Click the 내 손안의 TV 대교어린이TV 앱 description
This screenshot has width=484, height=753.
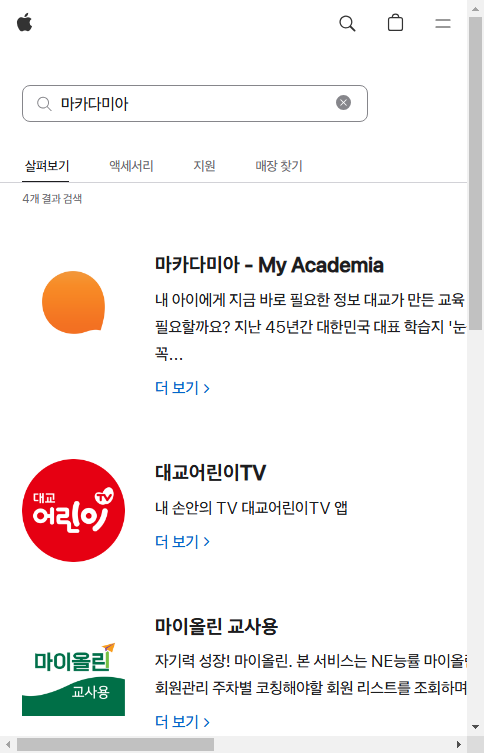click(251, 508)
